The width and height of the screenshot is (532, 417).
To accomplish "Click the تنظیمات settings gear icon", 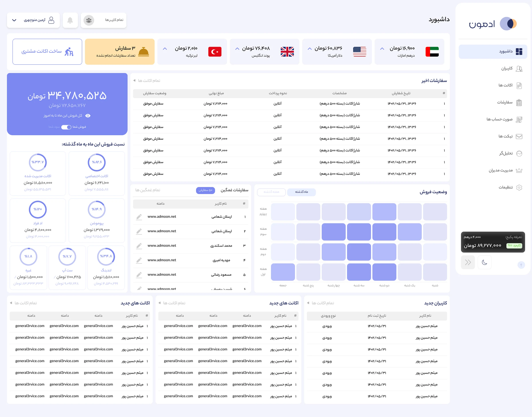I will point(519,187).
